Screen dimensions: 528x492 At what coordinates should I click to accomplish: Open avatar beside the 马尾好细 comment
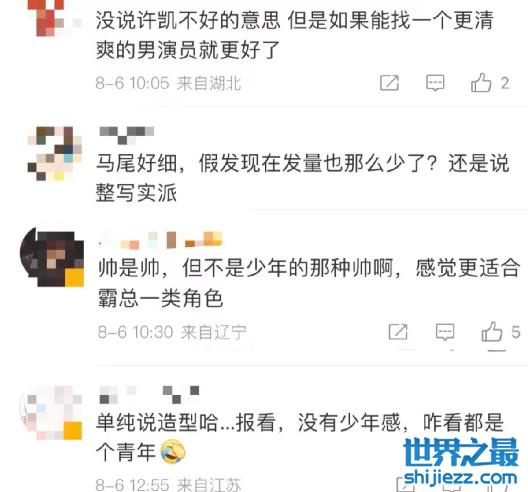(55, 154)
